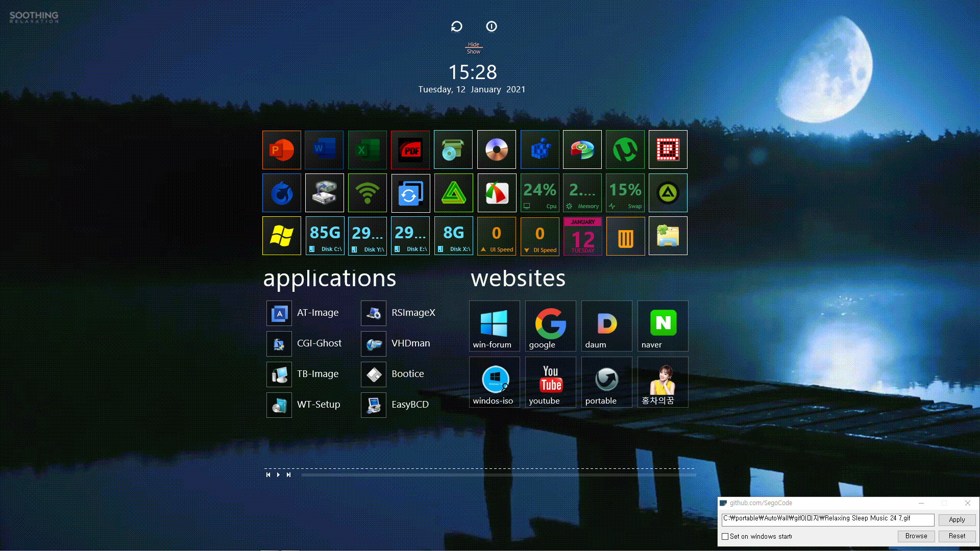980x551 pixels.
Task: Open the win-forum website tile
Action: coord(494,326)
